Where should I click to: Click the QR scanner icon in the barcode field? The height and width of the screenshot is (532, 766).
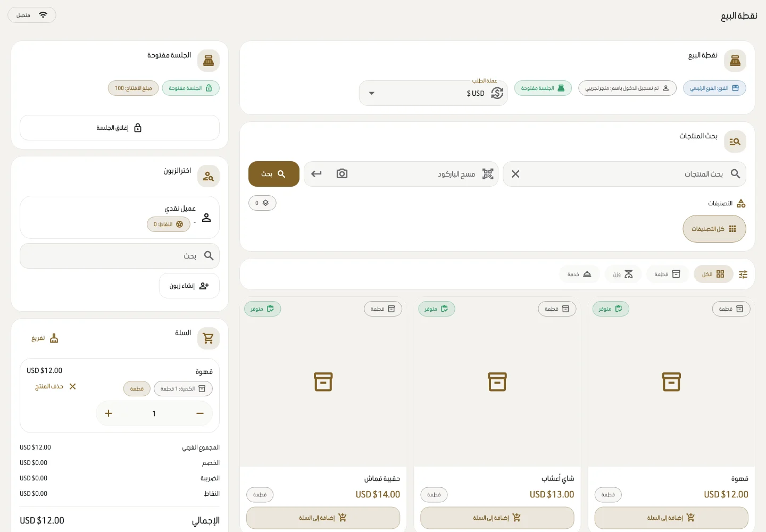tap(488, 174)
